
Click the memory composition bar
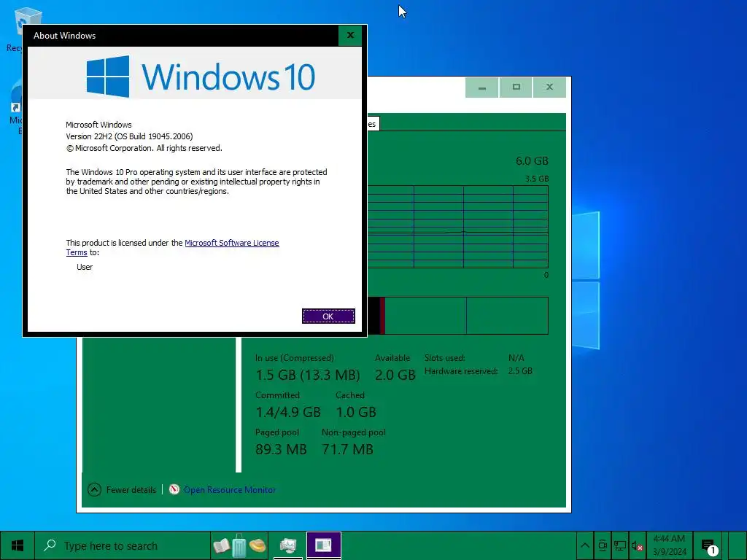coord(457,316)
